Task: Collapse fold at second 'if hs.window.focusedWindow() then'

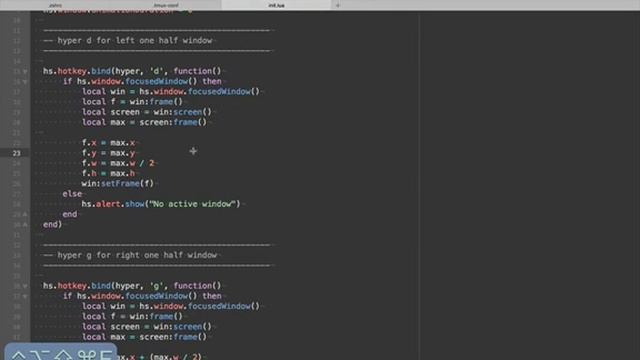Action: pos(25,296)
